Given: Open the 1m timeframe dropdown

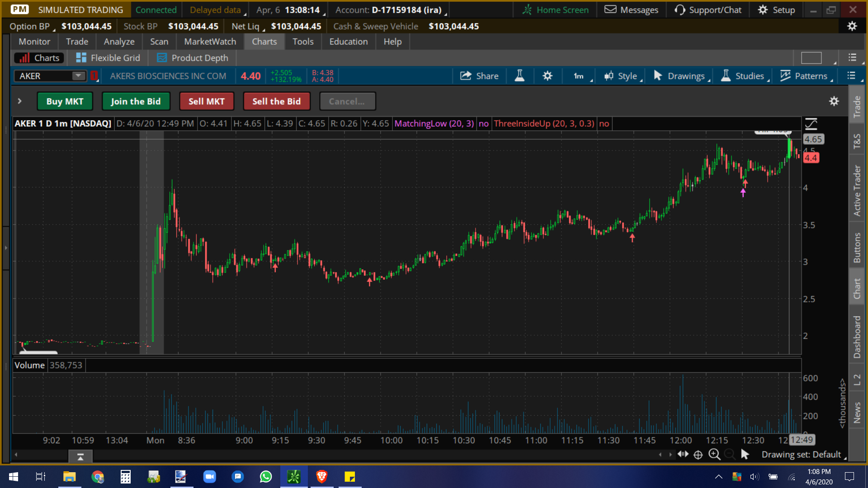Looking at the screenshot, I should point(579,75).
